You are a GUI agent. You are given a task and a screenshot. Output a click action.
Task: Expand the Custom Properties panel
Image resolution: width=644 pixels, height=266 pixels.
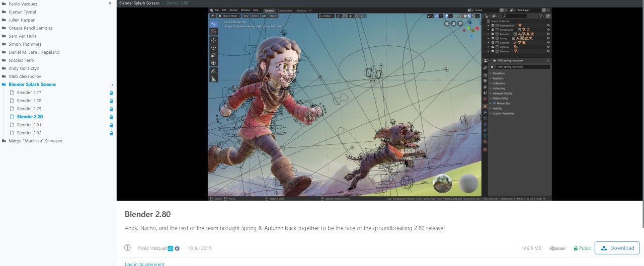coord(503,114)
